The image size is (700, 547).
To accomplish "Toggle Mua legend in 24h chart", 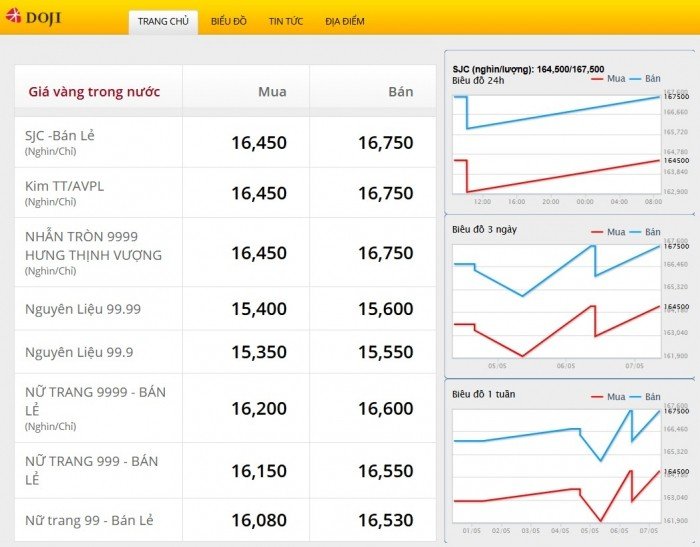I will 608,79.
